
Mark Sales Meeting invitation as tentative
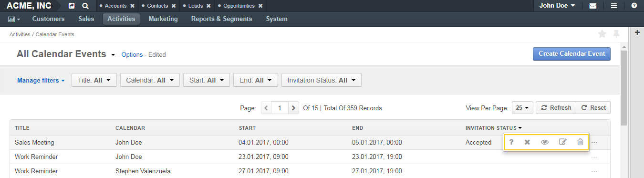point(511,142)
